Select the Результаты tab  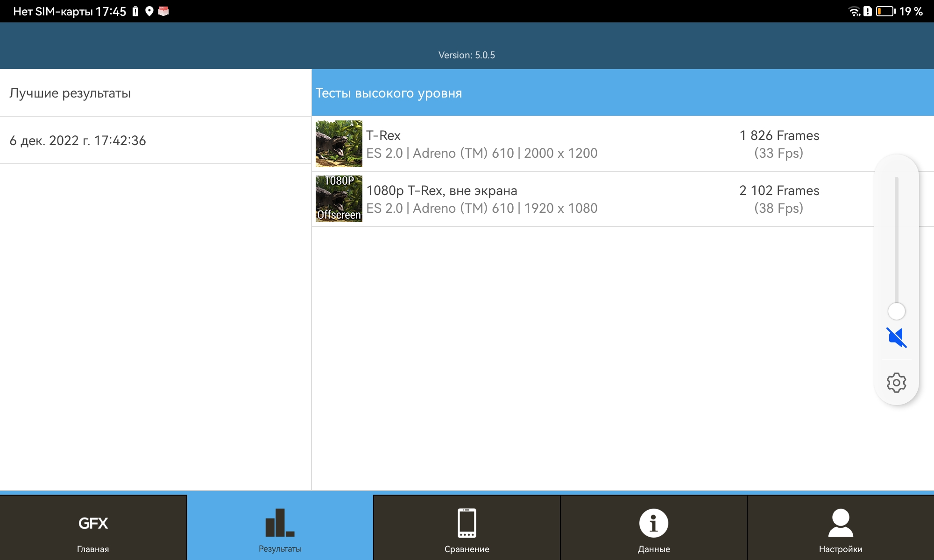[x=280, y=528]
